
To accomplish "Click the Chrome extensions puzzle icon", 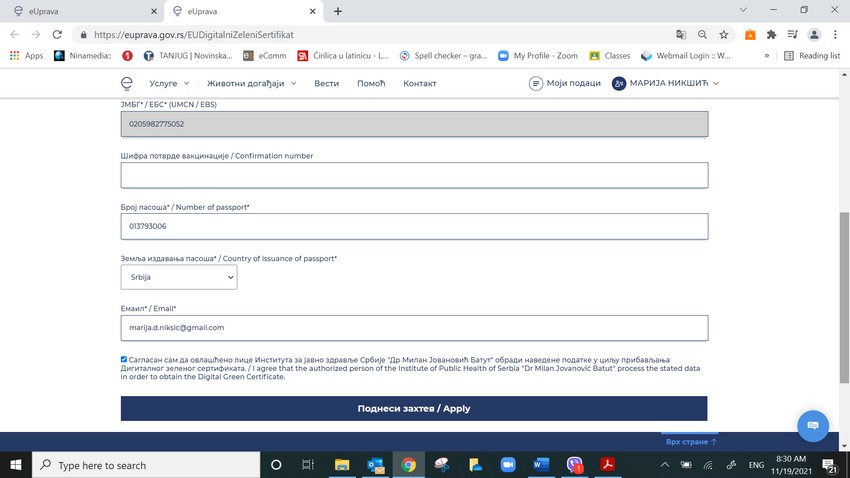I will (771, 34).
